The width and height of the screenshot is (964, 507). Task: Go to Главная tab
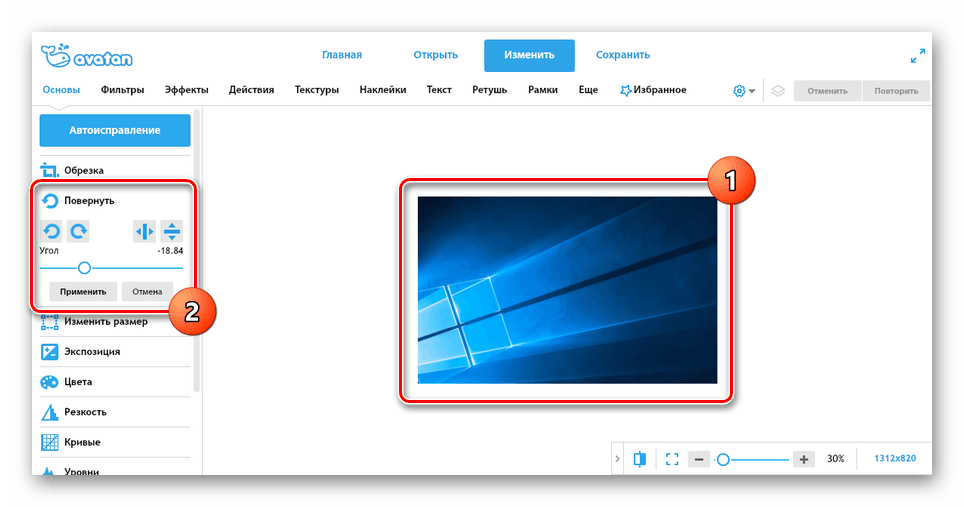coord(342,55)
